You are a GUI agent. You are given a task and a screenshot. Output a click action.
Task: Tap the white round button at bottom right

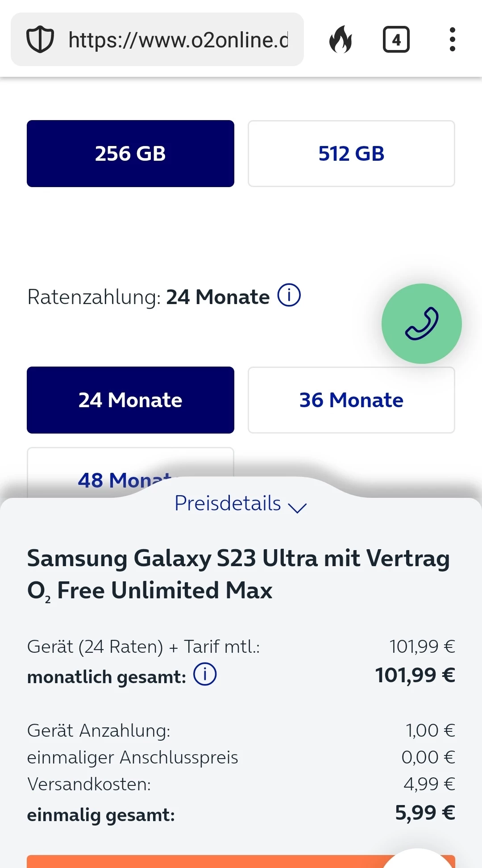417,860
